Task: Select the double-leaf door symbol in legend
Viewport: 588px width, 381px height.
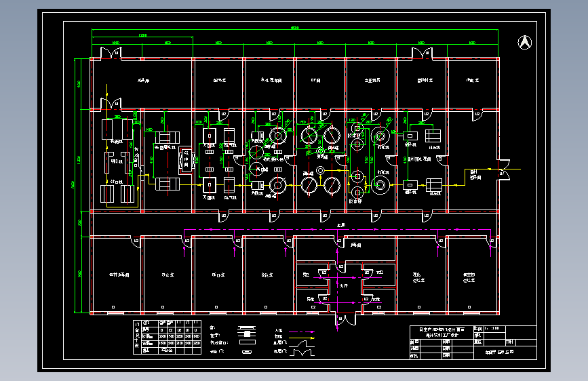Action: 302,352
